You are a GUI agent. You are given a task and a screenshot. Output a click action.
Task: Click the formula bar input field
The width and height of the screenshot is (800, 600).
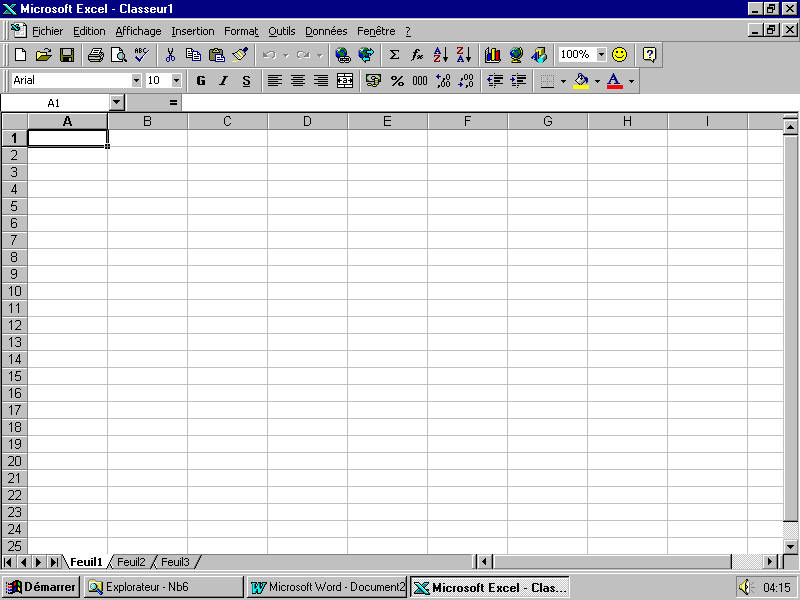pyautogui.click(x=489, y=103)
